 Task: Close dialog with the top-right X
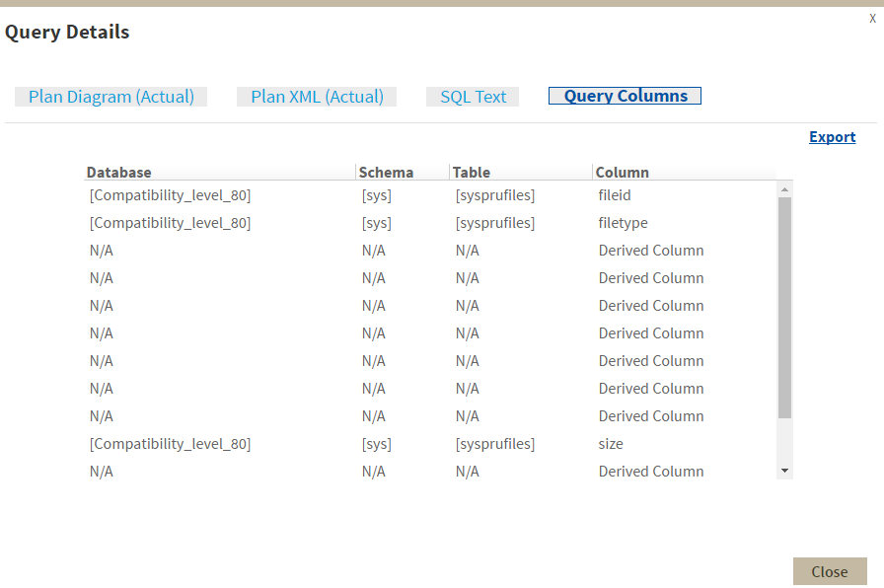click(x=872, y=18)
